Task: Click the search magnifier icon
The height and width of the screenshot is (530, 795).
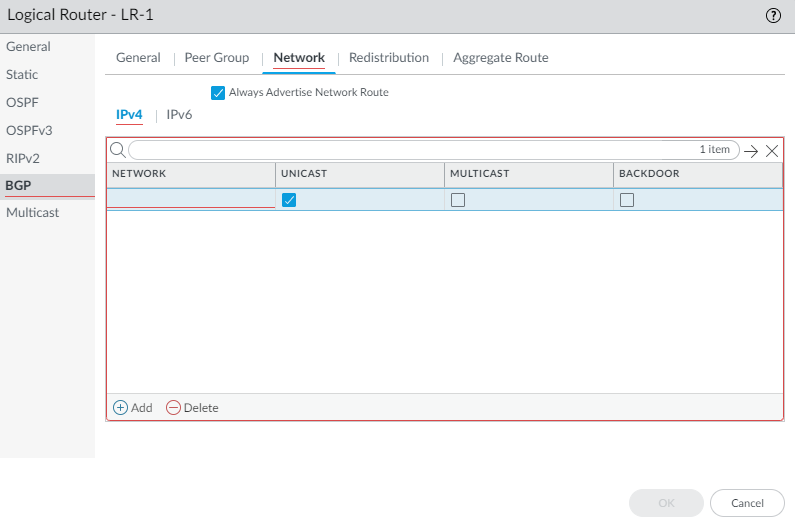Action: point(117,150)
